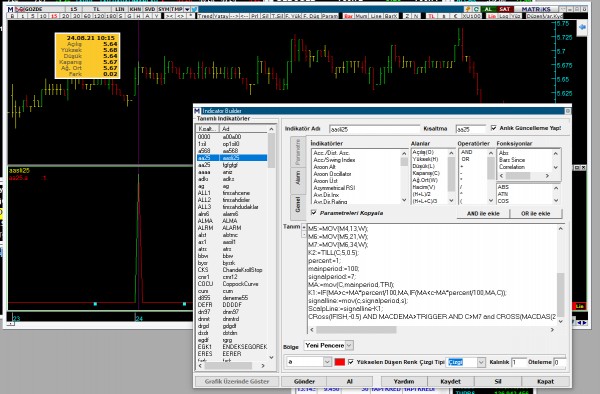Click the XU100 relative button

tap(471, 16)
